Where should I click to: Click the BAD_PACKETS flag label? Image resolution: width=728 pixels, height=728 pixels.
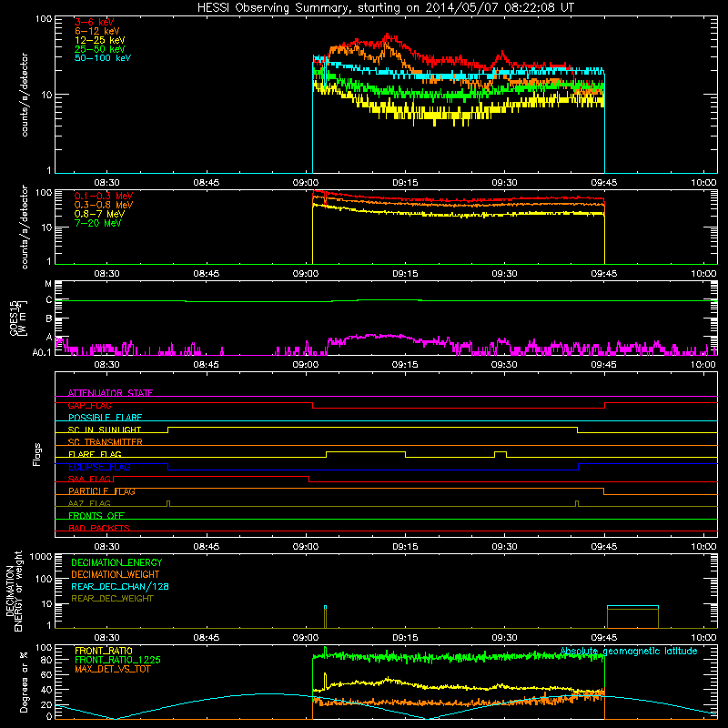coord(99,528)
